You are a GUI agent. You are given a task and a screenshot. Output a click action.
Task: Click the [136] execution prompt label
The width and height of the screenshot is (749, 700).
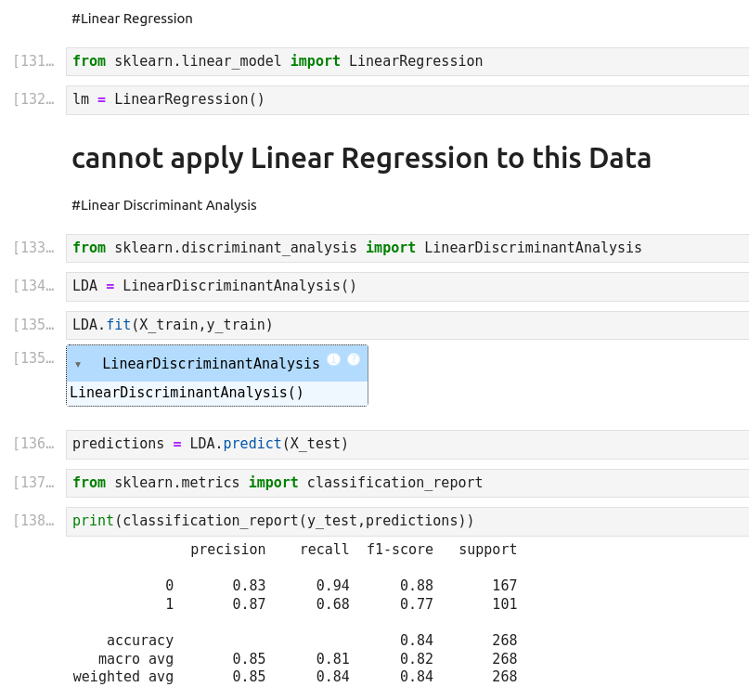coord(34,444)
